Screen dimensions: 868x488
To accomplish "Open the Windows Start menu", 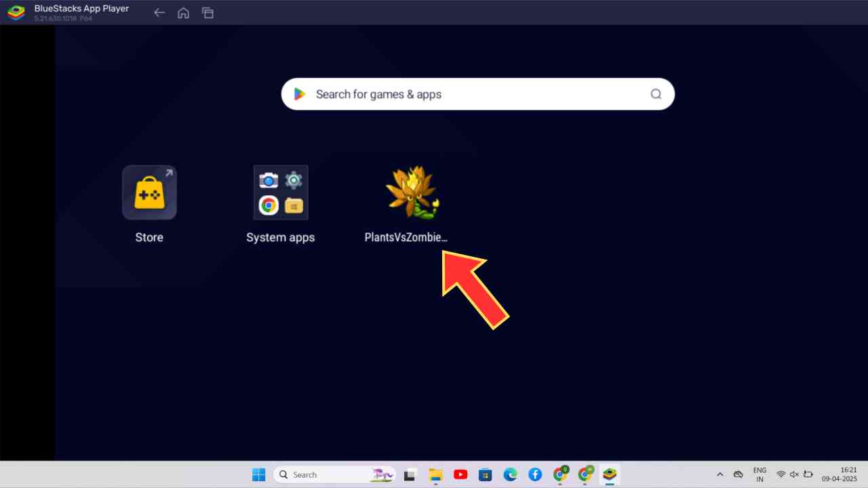I will [258, 474].
